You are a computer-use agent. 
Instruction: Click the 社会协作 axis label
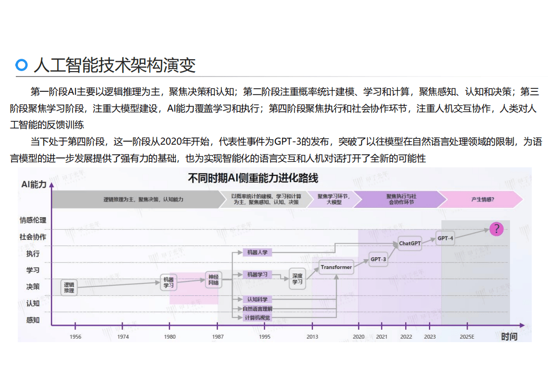click(33, 237)
